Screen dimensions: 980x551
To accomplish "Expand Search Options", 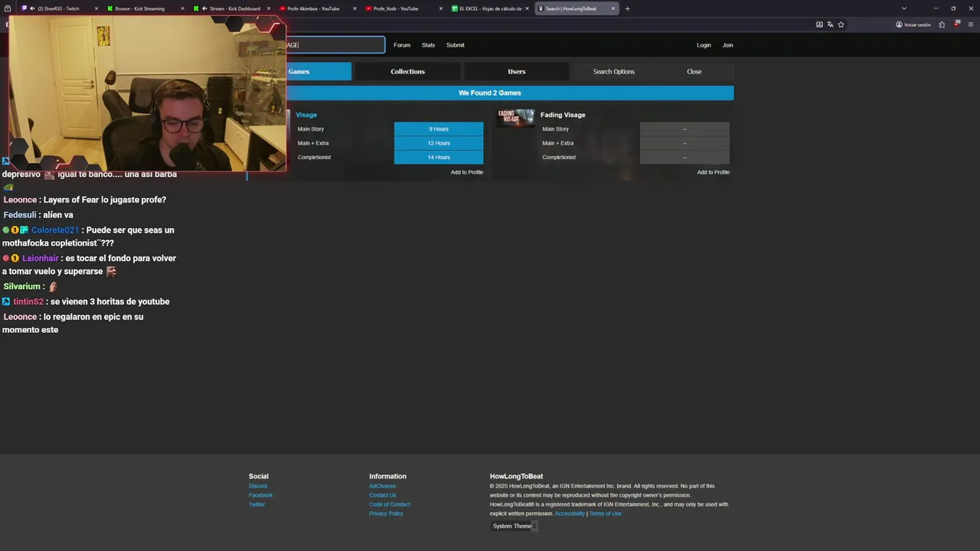I will pyautogui.click(x=614, y=71).
